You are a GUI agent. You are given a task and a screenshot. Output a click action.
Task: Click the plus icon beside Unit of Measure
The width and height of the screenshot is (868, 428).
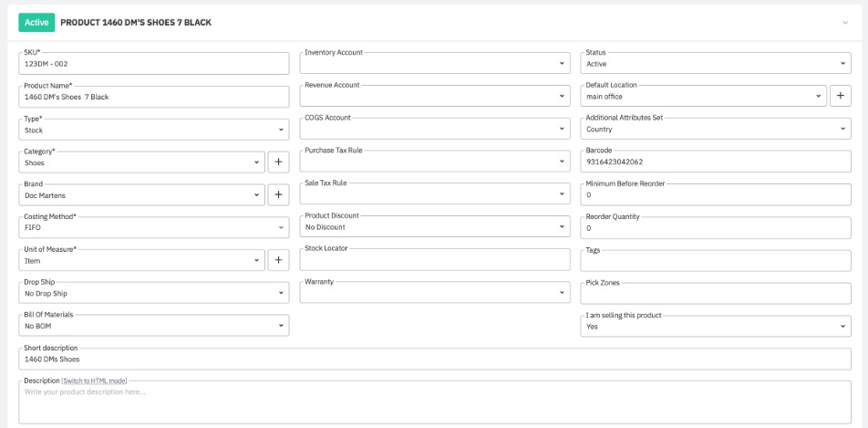tap(278, 260)
